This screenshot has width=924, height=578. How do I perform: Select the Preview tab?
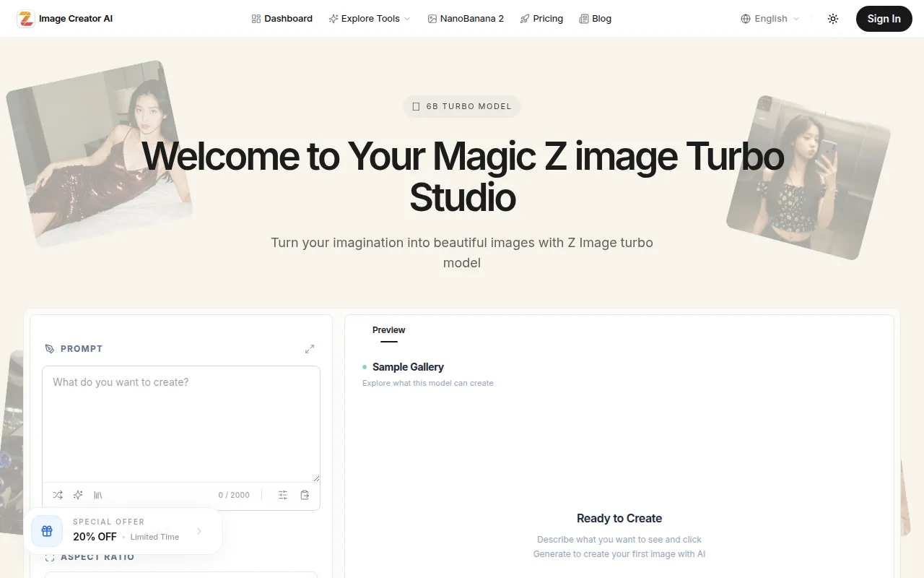tap(388, 330)
